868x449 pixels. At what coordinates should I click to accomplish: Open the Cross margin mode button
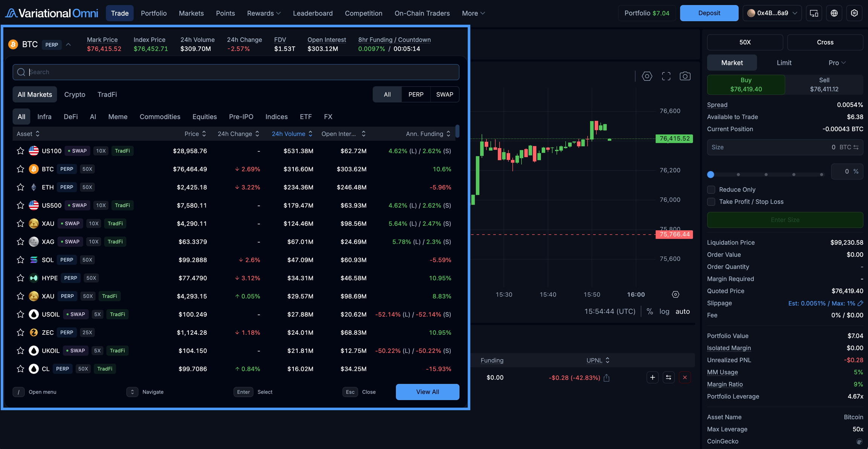click(825, 42)
